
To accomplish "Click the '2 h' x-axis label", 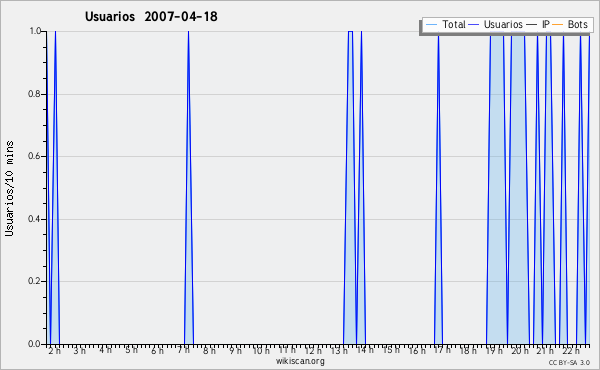I will 54,351.
